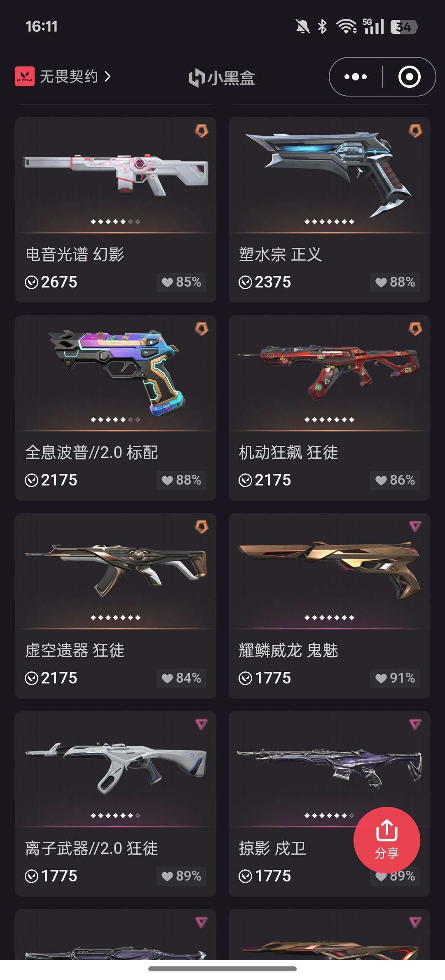Like the 离子武器//2.0 狂徒 skin (89%)
This screenshot has width=445, height=980.
tap(181, 876)
